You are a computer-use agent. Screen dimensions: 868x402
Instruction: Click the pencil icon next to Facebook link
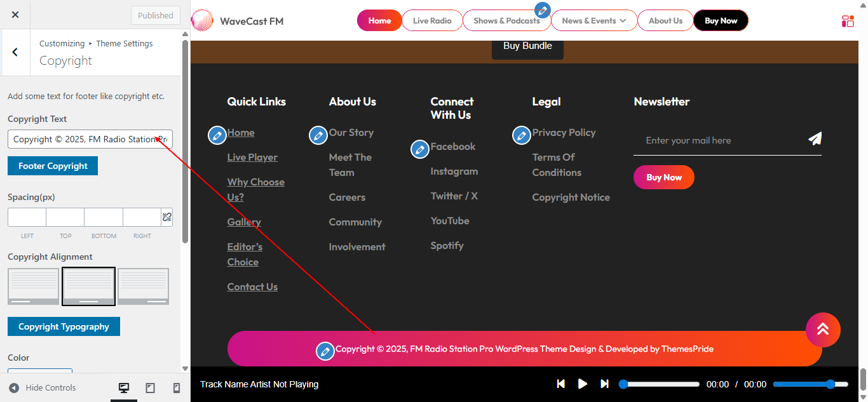[x=419, y=149]
